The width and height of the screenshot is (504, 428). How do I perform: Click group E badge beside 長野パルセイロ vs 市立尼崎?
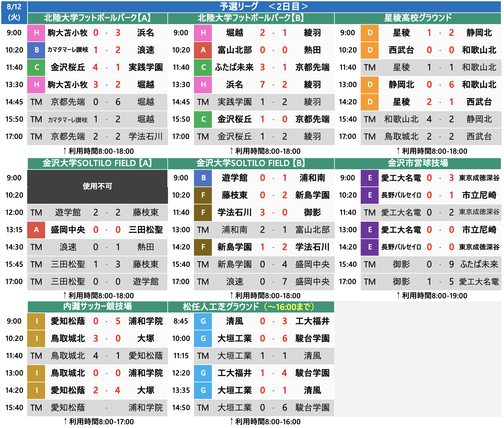(370, 195)
